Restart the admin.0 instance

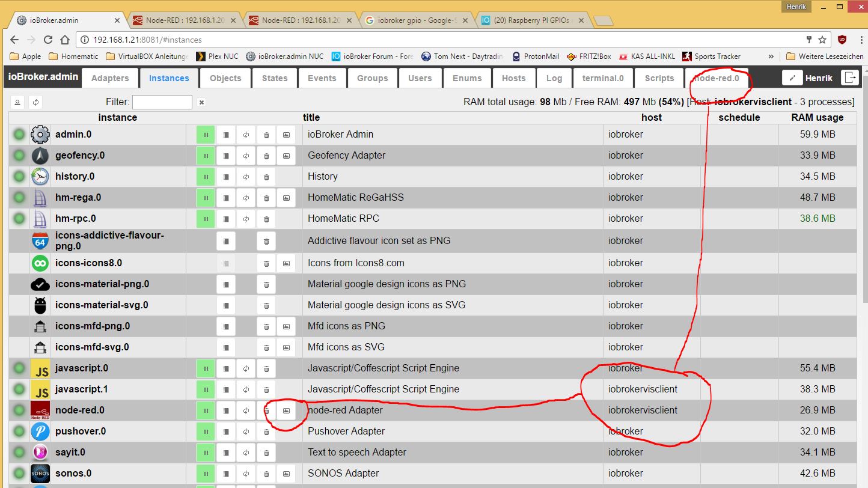[x=246, y=135]
